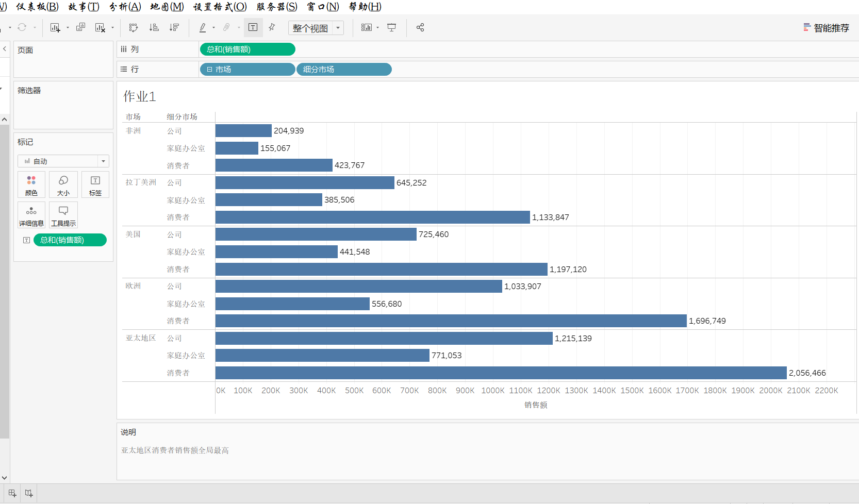Expand the clear sheet dropdown arrow
859x504 pixels.
[x=112, y=28]
